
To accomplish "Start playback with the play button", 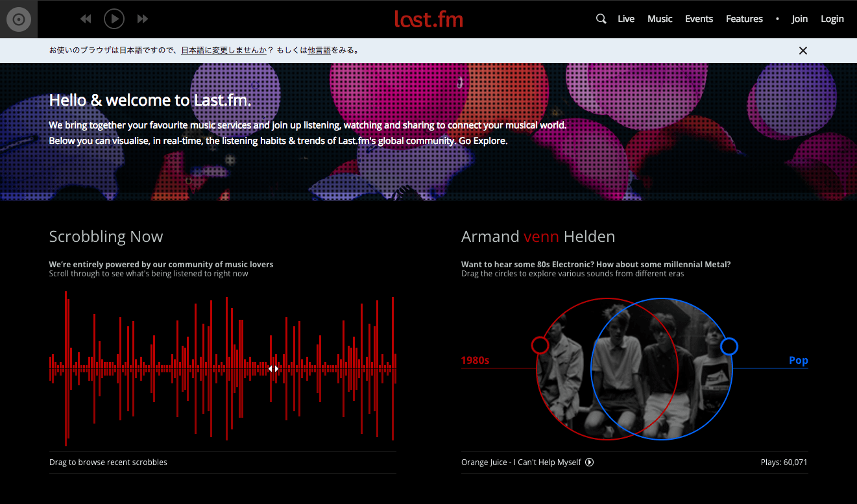I will [x=114, y=19].
